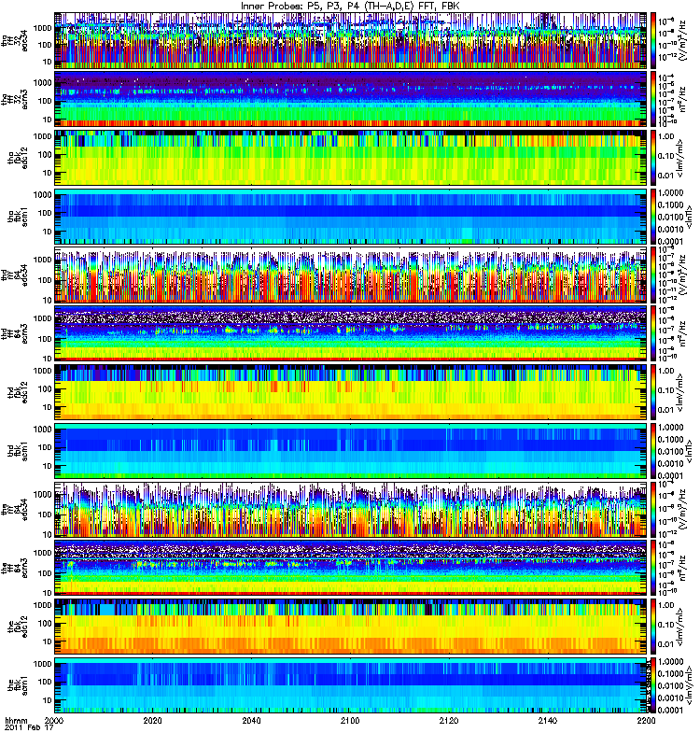
Task: Click inside the thd fbk scm1 spectrogram
Action: tap(350, 451)
